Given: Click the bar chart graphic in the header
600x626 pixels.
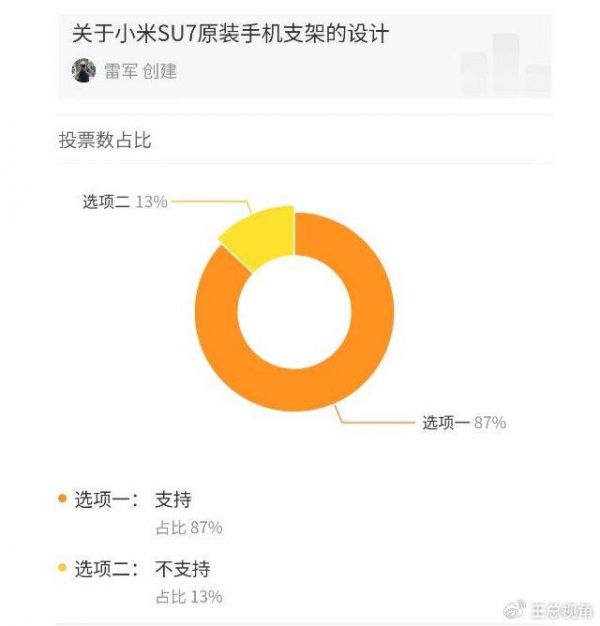Looking at the screenshot, I should pos(505,66).
